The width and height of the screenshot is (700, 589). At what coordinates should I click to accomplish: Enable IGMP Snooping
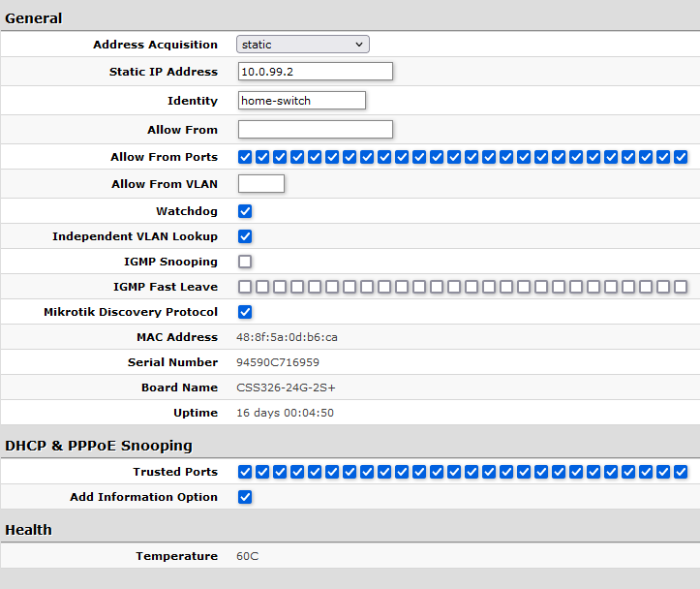(245, 262)
